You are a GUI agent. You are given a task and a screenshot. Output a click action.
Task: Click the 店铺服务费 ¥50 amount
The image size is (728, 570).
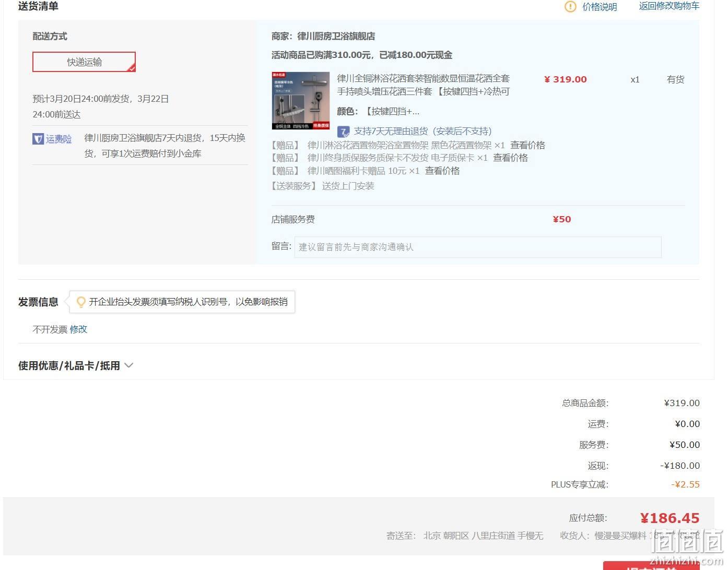562,219
